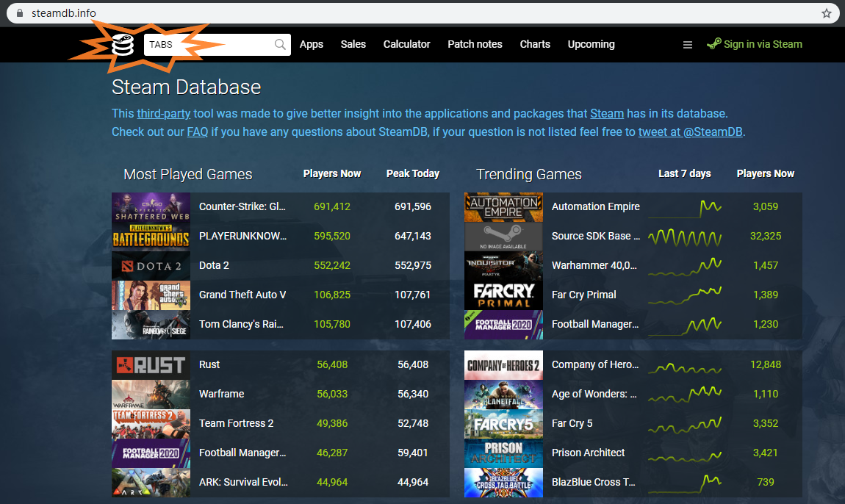Open the Company of Heroes 2 thumbnail
Viewport: 845px width, 504px height.
point(503,365)
